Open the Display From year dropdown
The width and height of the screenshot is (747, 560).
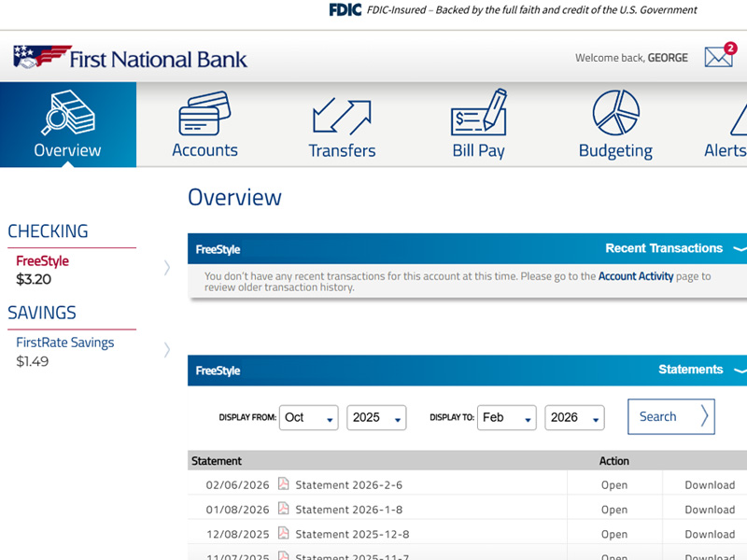point(376,417)
